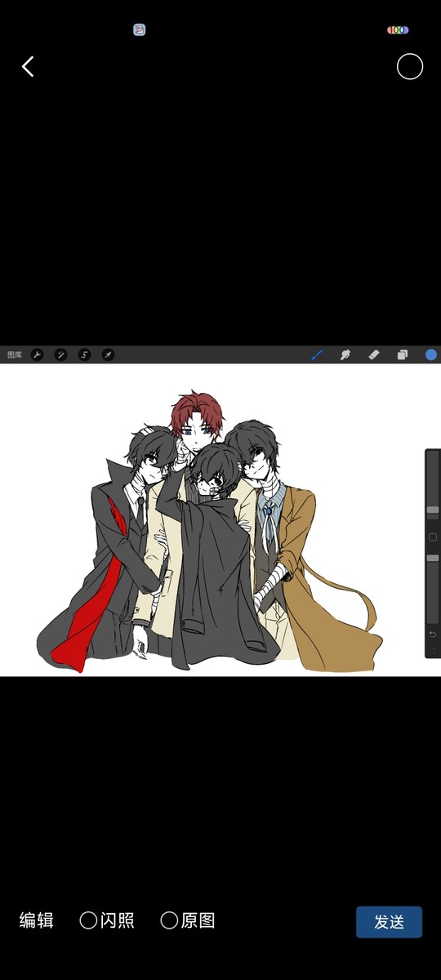Screen dimensions: 441x980
Task: Go back with the top-left arrow
Action: 28,67
